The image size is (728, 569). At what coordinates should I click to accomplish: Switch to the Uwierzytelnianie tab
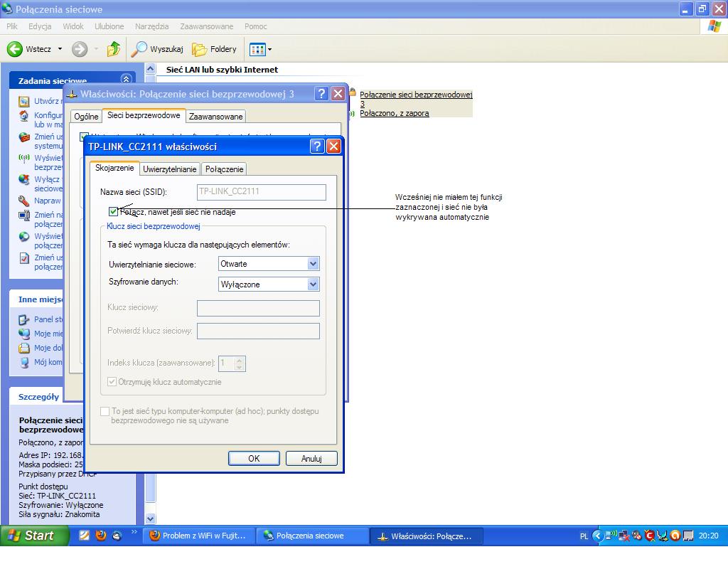click(170, 169)
